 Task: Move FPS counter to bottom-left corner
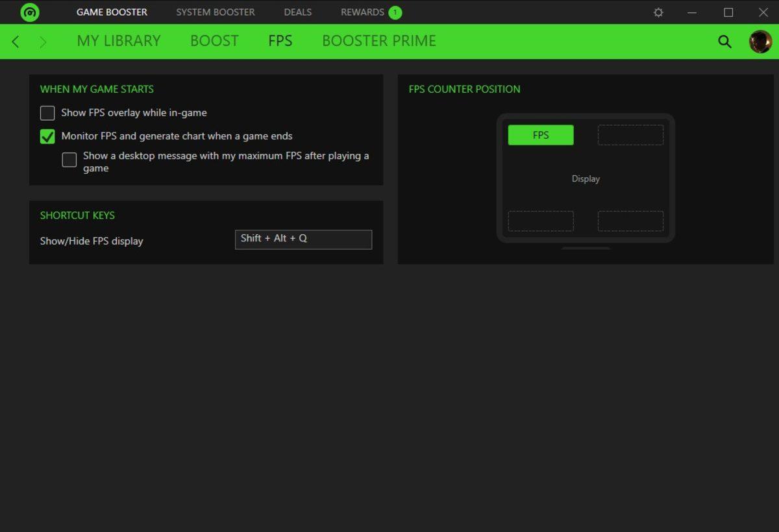click(x=541, y=221)
